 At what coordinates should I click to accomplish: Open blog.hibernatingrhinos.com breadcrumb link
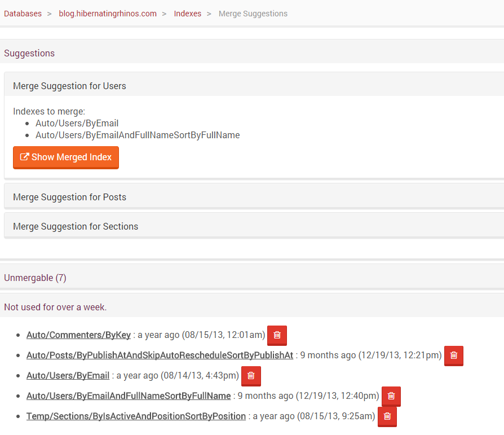tap(108, 14)
